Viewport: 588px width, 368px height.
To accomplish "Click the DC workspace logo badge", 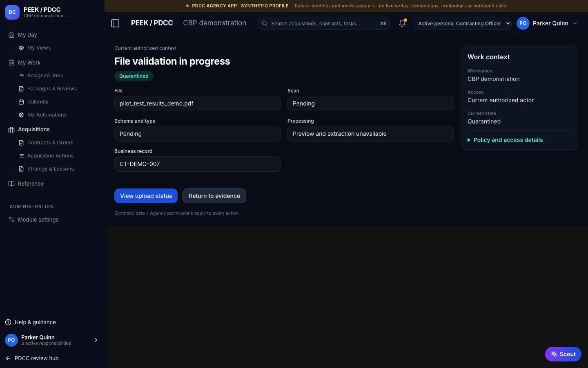I will [12, 12].
